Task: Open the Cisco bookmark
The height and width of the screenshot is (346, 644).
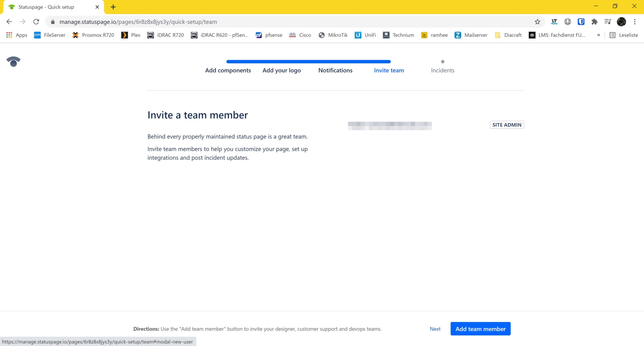Action: 300,35
